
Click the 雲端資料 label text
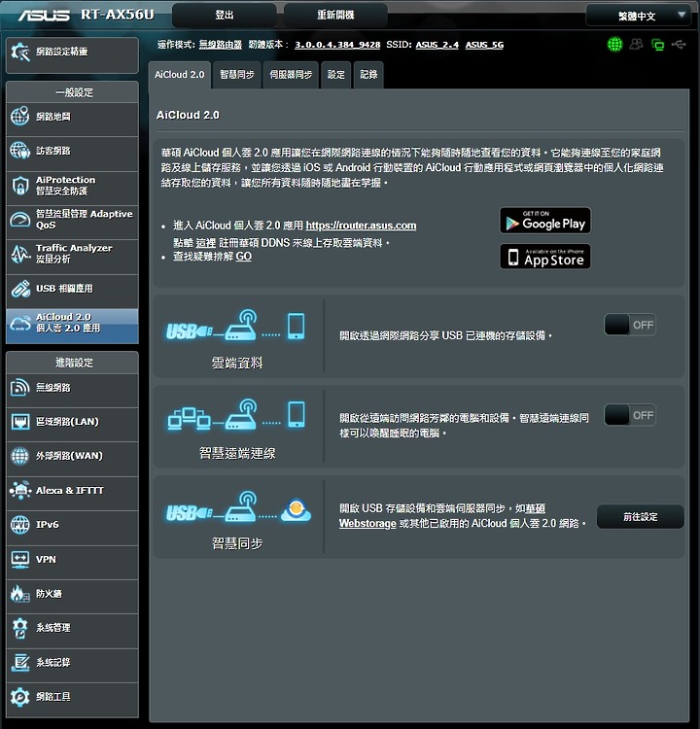pyautogui.click(x=237, y=363)
